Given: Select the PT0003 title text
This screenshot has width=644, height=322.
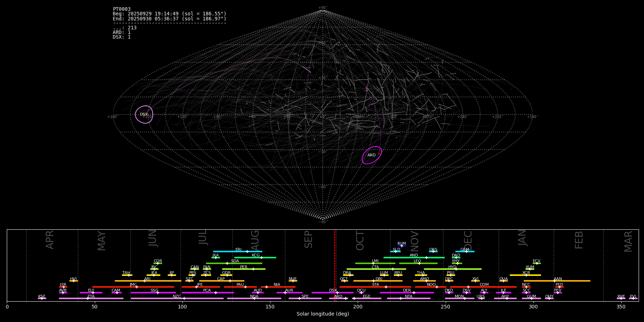Looking at the screenshot, I should (122, 9).
